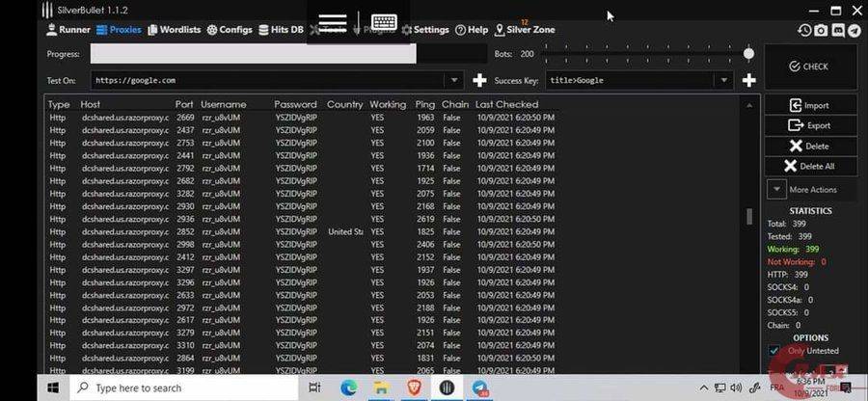Click the proxy check progress bar

(288, 54)
